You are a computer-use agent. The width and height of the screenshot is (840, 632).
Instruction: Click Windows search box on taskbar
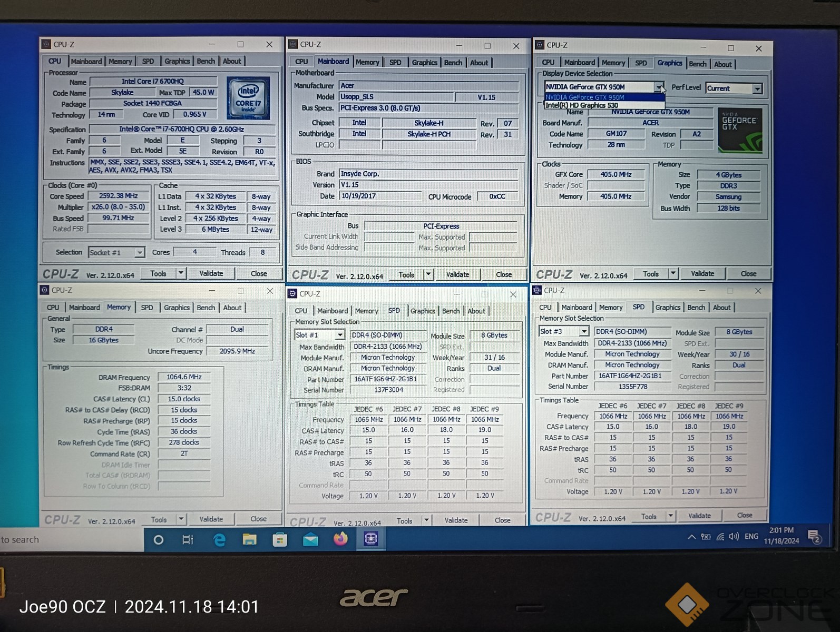72,540
